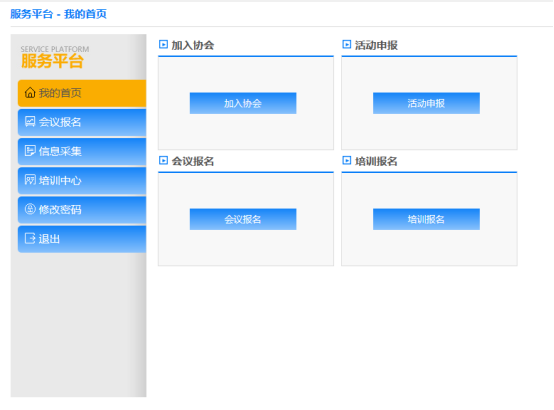Click the play icon next to 加入协会 heading
The image size is (554, 410).
(163, 45)
